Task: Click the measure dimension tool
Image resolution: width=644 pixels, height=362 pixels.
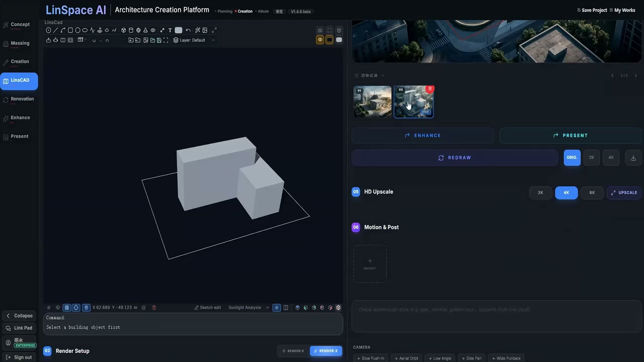Action: click(x=162, y=30)
